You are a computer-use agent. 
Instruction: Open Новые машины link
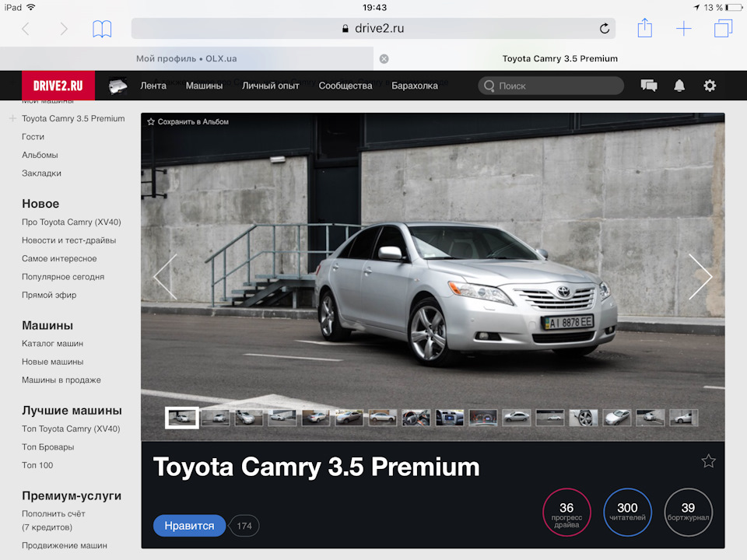pos(52,362)
